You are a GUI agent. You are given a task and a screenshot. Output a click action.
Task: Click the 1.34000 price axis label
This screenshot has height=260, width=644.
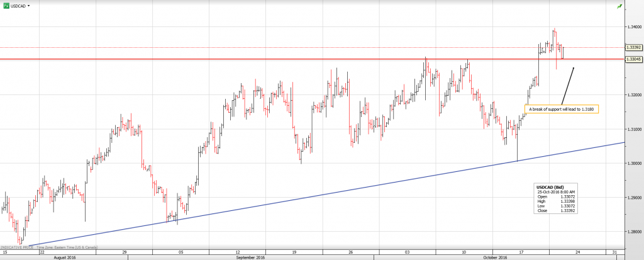click(633, 27)
